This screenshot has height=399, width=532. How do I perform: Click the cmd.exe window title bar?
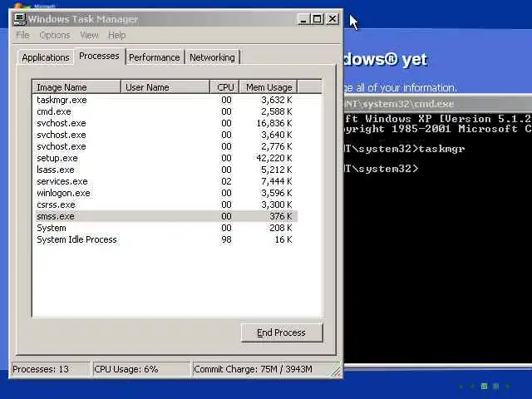click(438, 104)
